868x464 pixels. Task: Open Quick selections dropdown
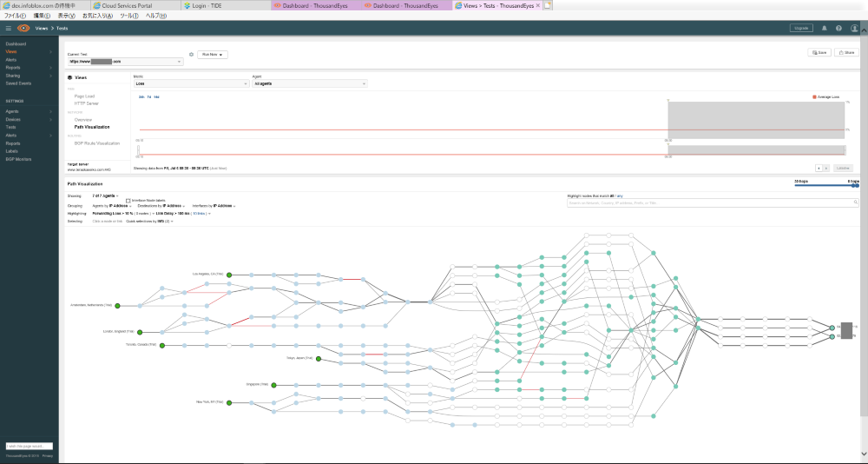coord(149,222)
